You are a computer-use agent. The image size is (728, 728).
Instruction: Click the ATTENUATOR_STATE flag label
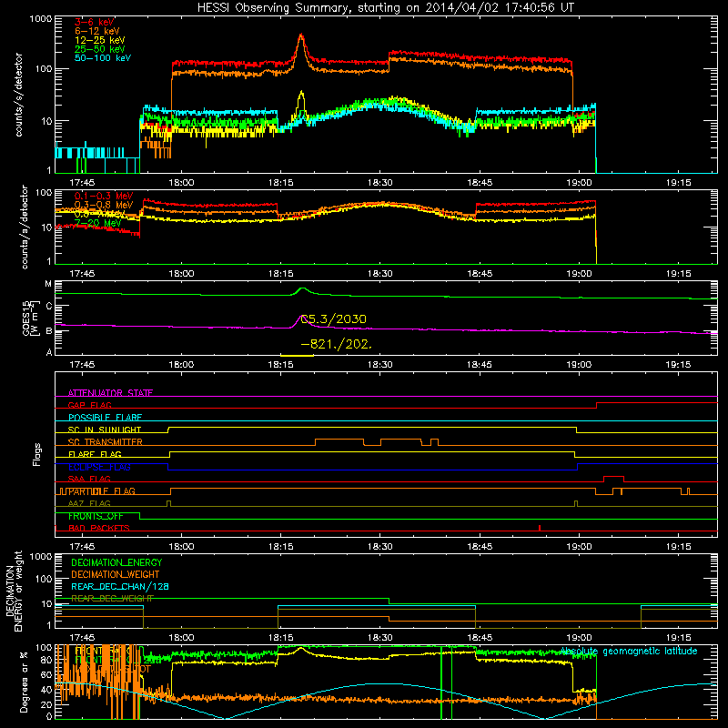click(110, 393)
